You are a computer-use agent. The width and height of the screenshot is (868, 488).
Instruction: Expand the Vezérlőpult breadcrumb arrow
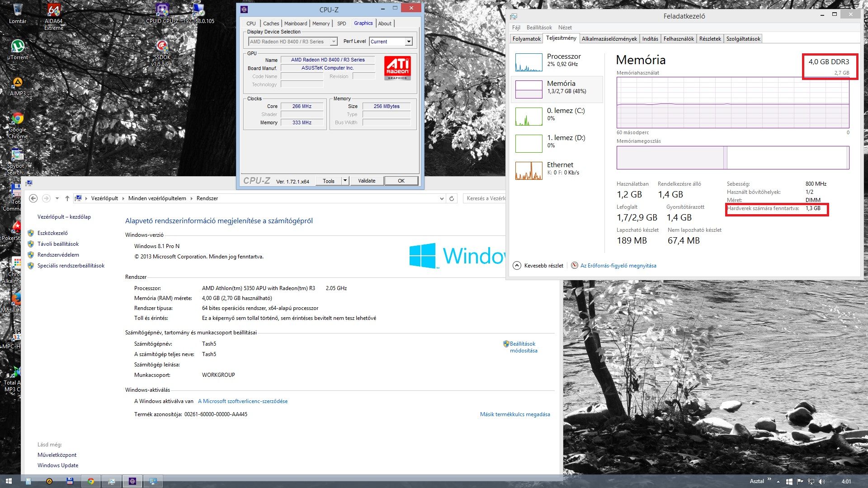[x=124, y=198]
